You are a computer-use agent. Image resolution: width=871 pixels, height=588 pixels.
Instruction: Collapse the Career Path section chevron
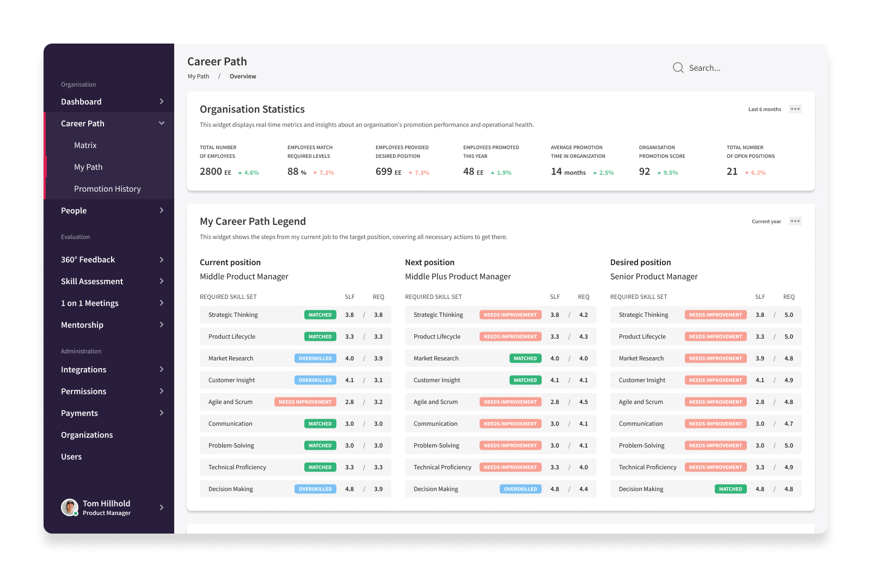click(x=162, y=123)
